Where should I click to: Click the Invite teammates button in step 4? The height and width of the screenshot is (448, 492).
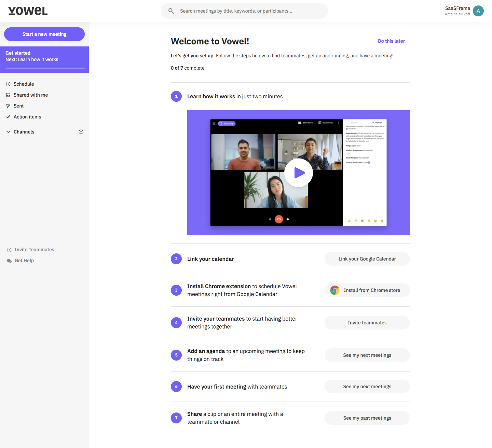tap(367, 323)
